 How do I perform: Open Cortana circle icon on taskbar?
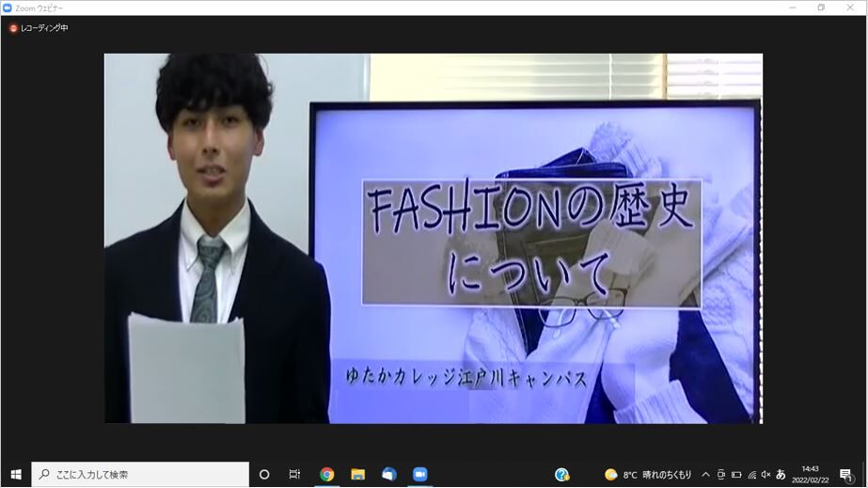264,474
